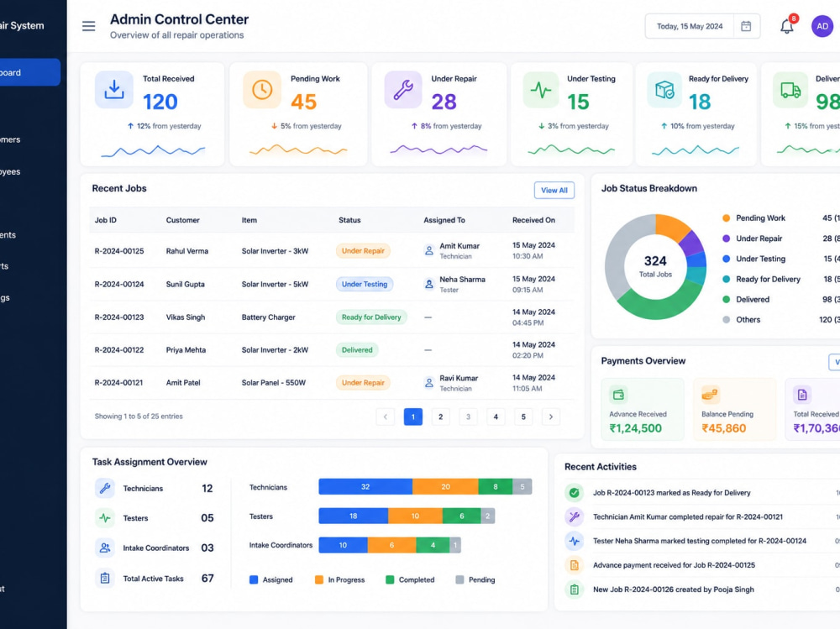Select page 5 in pagination
The width and height of the screenshot is (840, 629).
click(x=523, y=417)
